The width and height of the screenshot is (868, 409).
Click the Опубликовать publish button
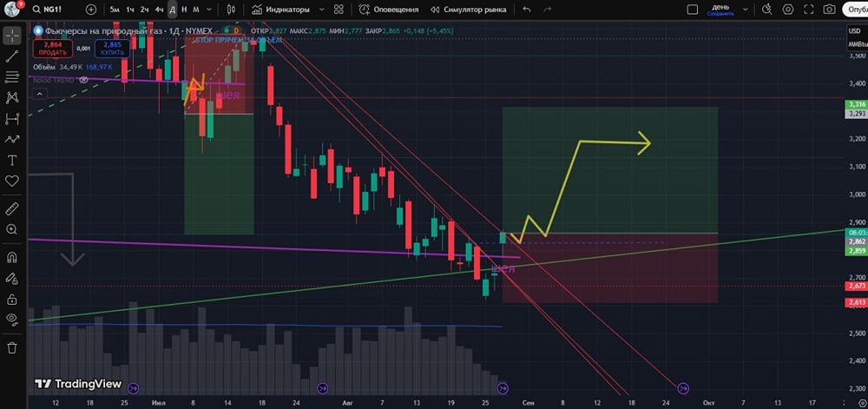point(855,10)
